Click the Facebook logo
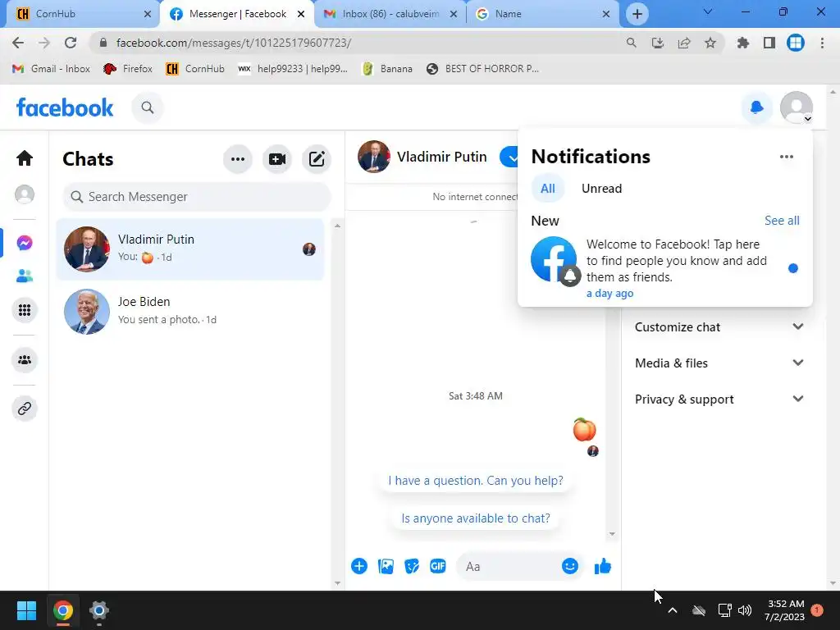The height and width of the screenshot is (630, 840). [x=65, y=107]
